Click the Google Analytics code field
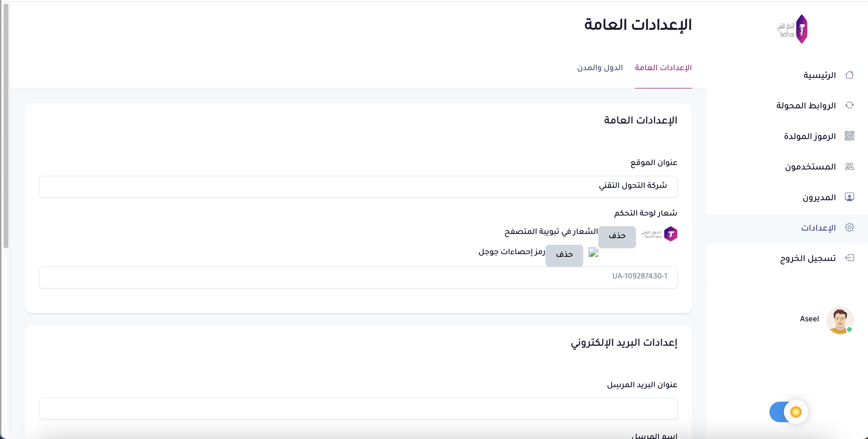This screenshot has width=868, height=439. pos(358,277)
